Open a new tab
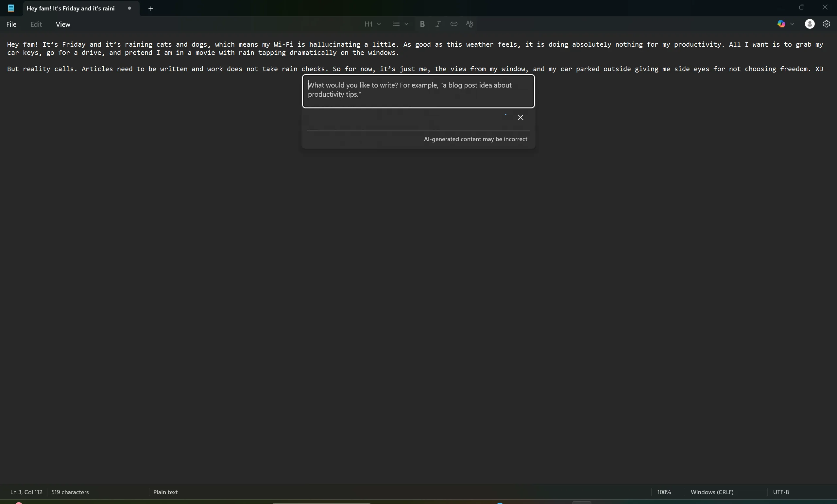 (151, 9)
